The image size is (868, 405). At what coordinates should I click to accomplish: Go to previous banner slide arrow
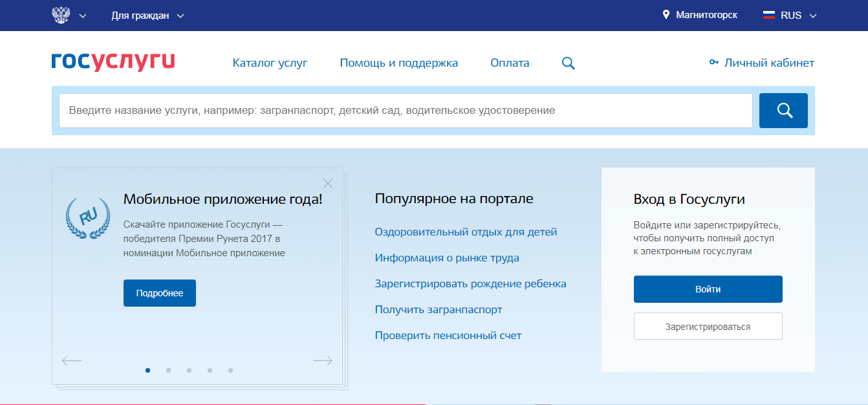tap(72, 361)
